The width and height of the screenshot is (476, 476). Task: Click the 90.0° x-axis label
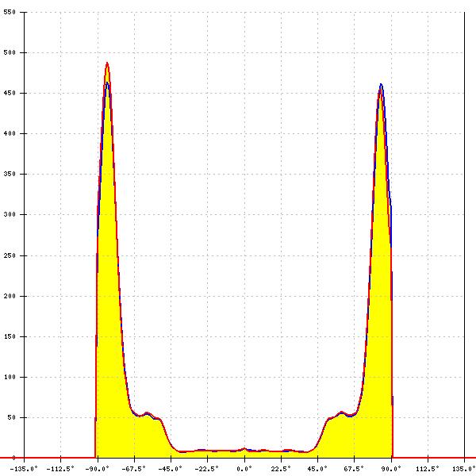pyautogui.click(x=391, y=469)
